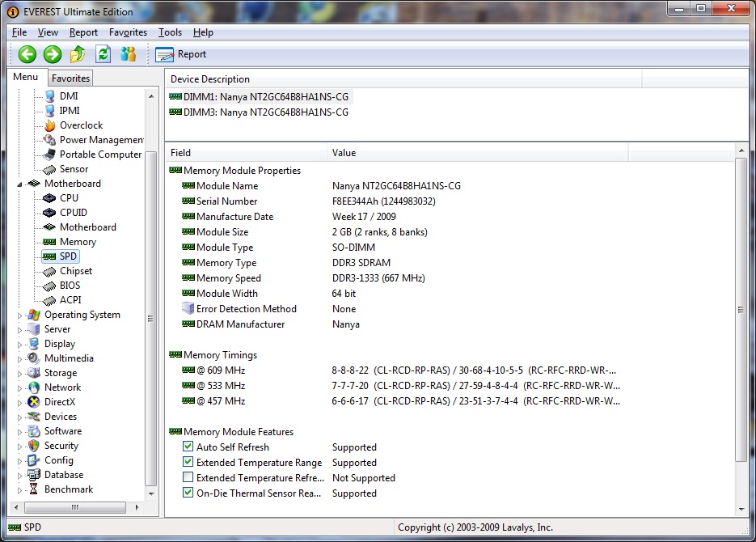Click the Benchmark hourglass icon
This screenshot has height=542, width=756.
[x=34, y=489]
